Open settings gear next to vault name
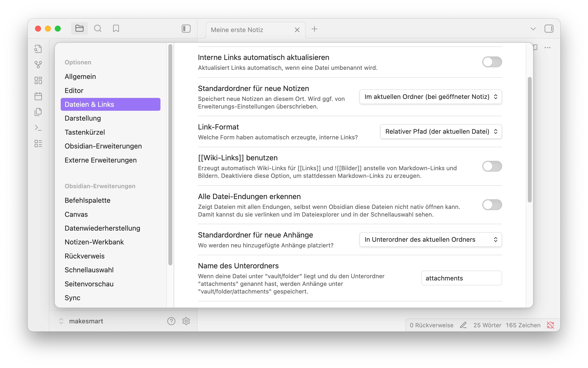 coord(186,321)
